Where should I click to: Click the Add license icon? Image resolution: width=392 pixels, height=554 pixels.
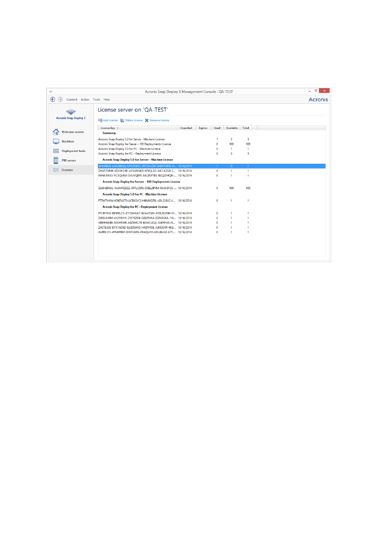tap(100, 120)
